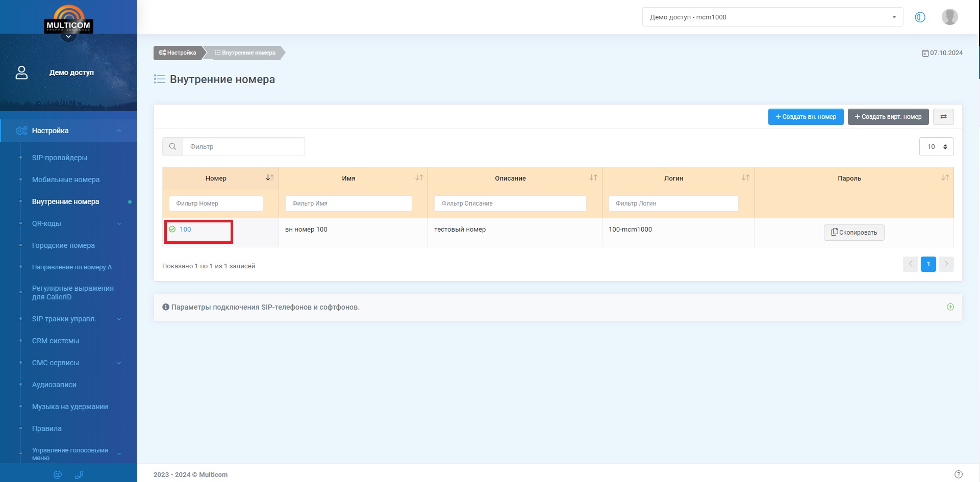The width and height of the screenshot is (980, 482).
Task: Click the theme contrast icon in header
Action: click(x=920, y=17)
